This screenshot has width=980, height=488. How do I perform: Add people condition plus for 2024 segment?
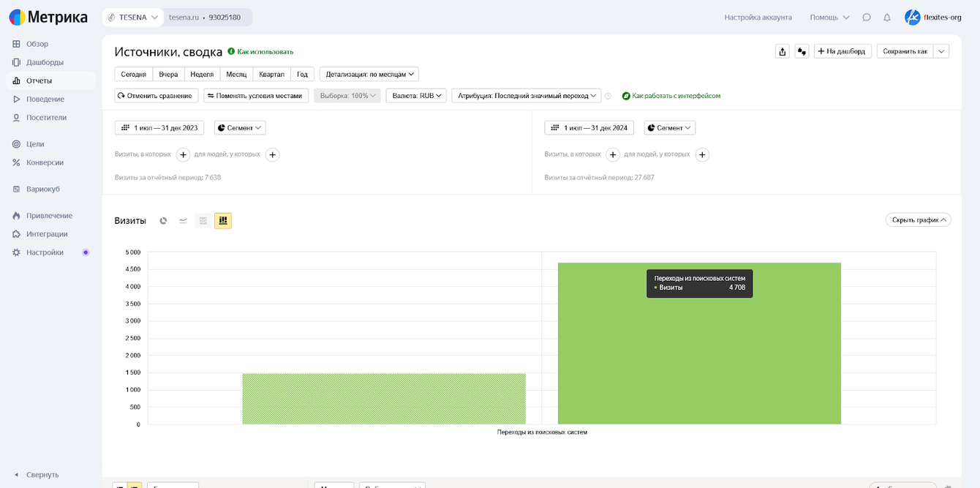(702, 154)
